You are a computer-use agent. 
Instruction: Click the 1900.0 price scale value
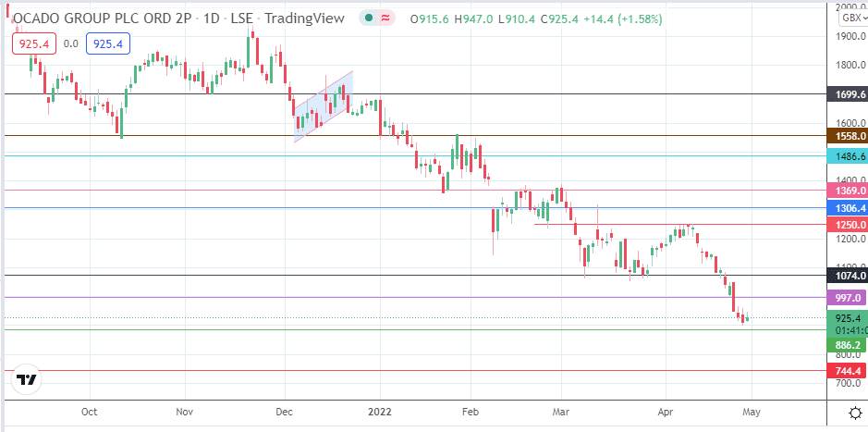coord(851,37)
